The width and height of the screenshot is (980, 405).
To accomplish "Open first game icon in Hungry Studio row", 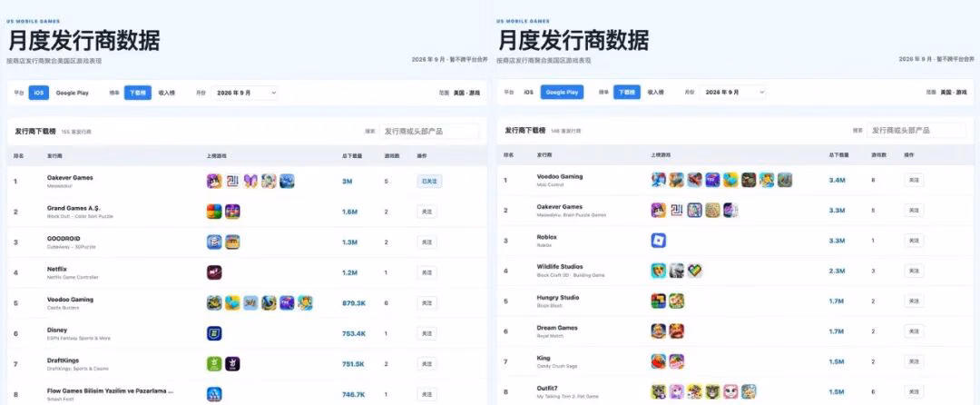I will click(x=658, y=301).
